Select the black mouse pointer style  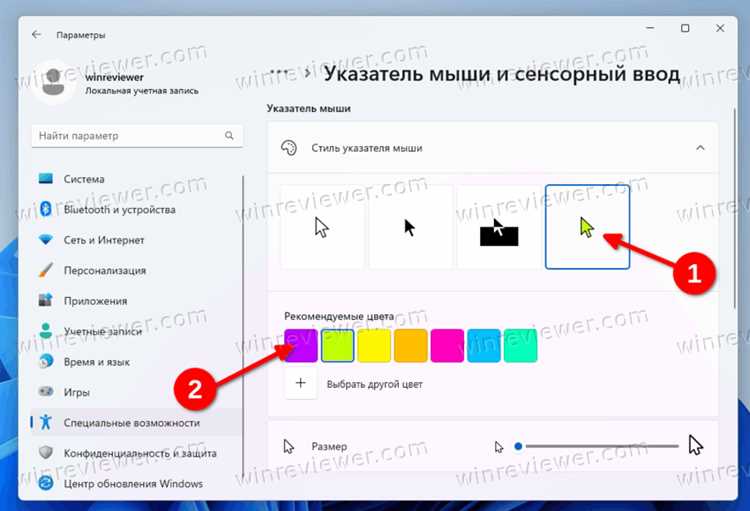click(410, 227)
